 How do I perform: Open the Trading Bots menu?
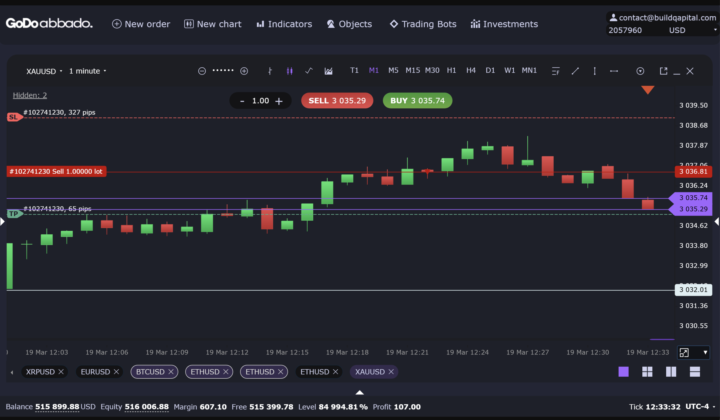pos(423,24)
